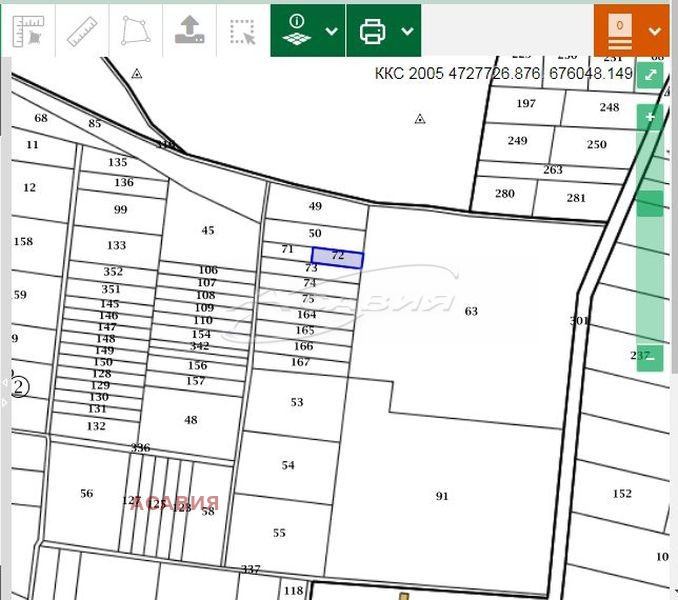Zoom out with the minus button
678x600 pixels.
coord(650,357)
